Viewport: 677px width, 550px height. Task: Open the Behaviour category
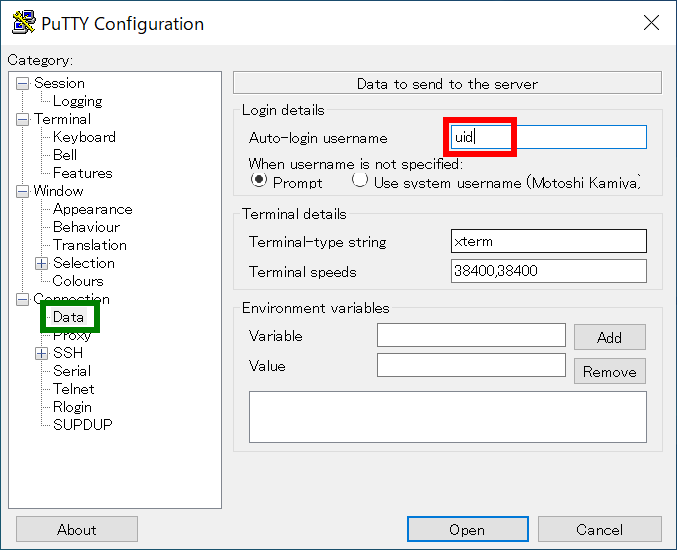[86, 227]
